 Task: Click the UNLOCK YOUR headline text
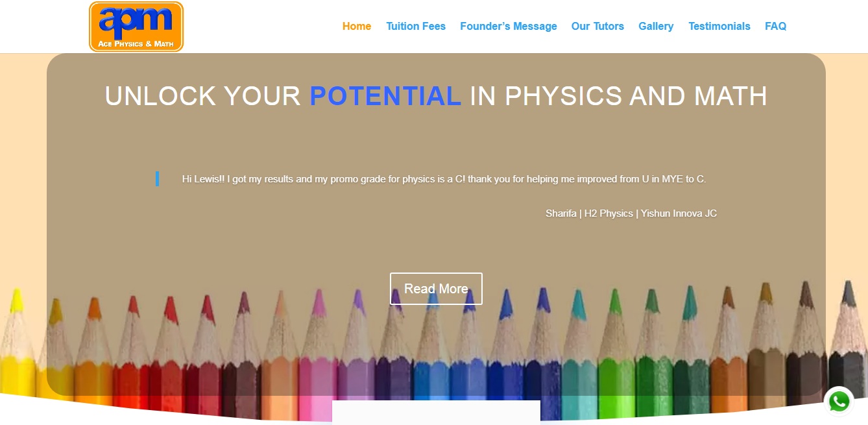coord(203,96)
